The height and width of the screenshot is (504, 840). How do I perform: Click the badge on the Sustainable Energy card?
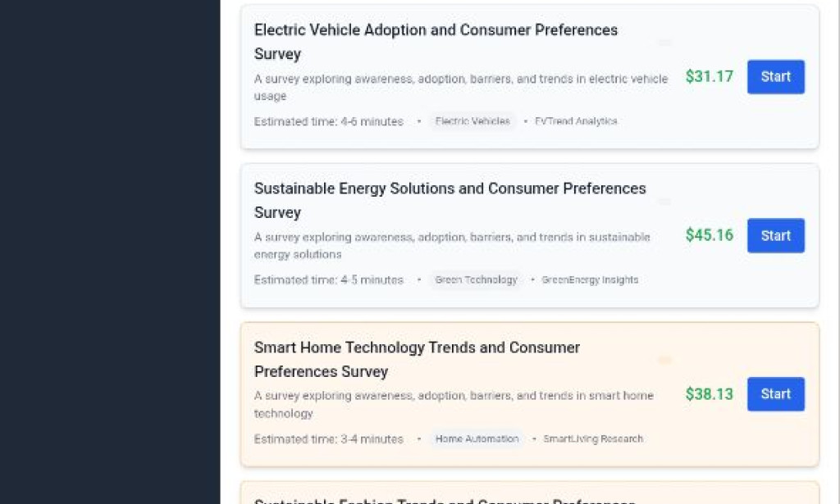[x=664, y=201]
